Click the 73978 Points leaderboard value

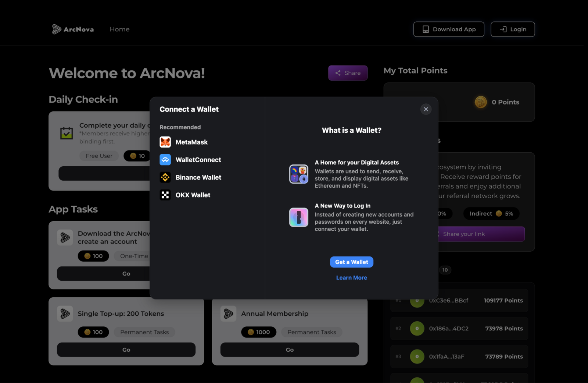click(x=504, y=329)
